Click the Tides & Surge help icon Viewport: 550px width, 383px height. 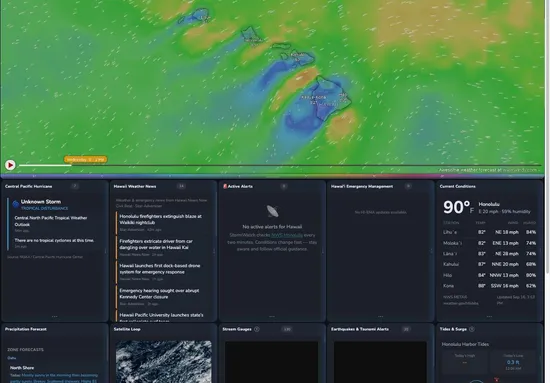pyautogui.click(x=472, y=329)
